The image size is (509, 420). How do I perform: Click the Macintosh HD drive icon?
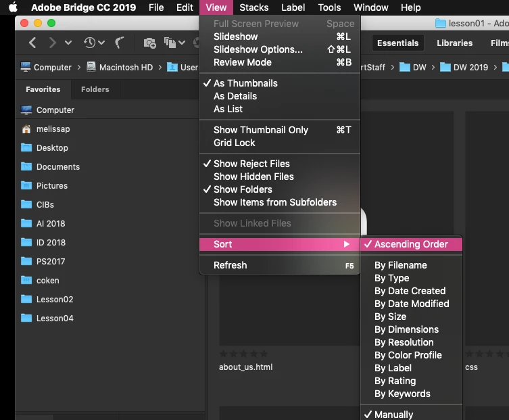click(91, 67)
